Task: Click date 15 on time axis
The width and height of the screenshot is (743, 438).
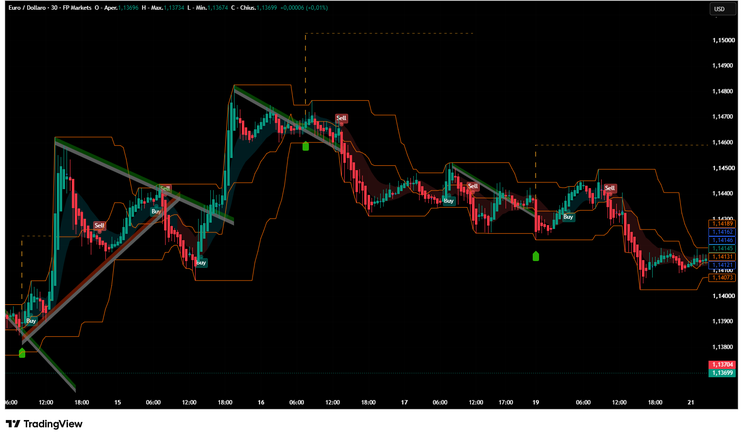Action: point(117,402)
